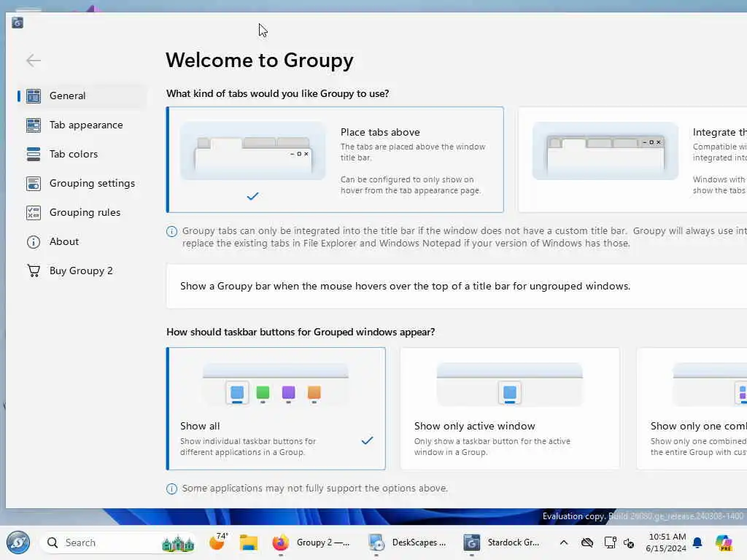Open the General settings page
Viewport: 747px width, 560px height.
click(82, 96)
